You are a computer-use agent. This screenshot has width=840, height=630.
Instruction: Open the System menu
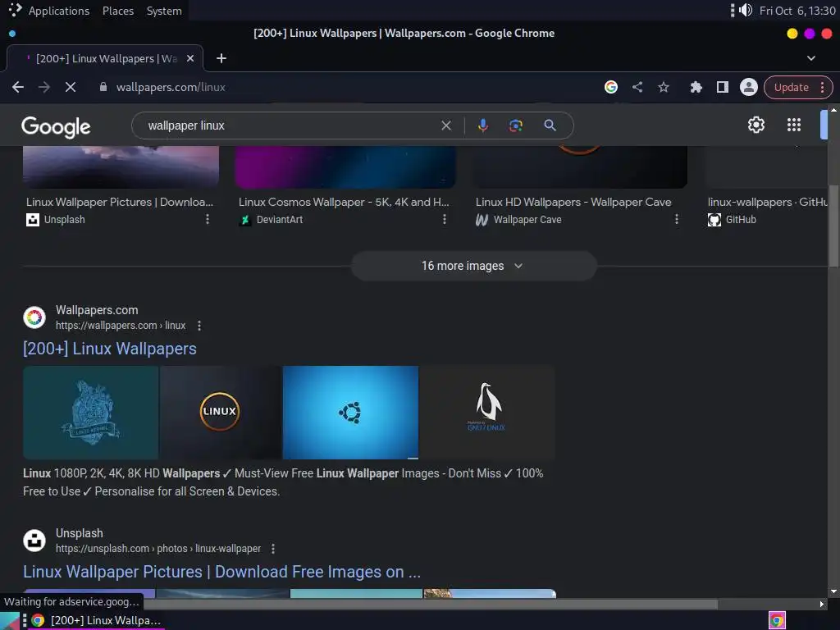coord(164,11)
